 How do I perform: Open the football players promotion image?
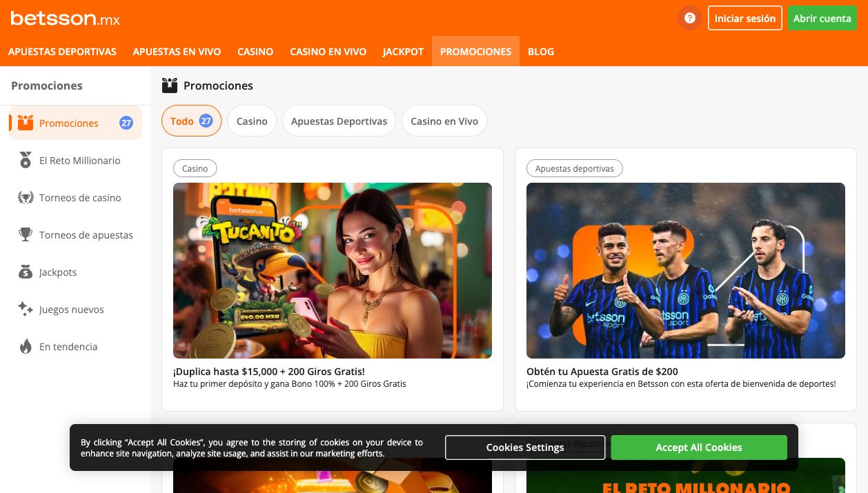tap(686, 270)
